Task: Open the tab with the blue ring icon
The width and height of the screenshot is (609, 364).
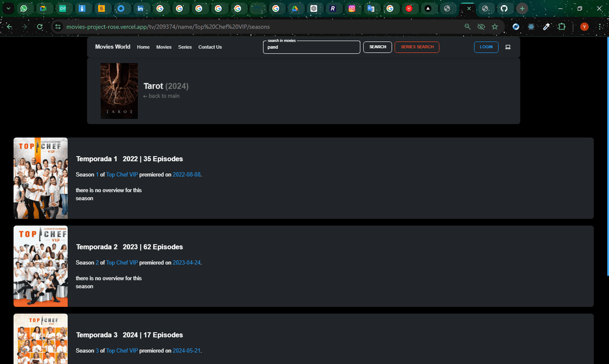Action: pyautogui.click(x=121, y=8)
